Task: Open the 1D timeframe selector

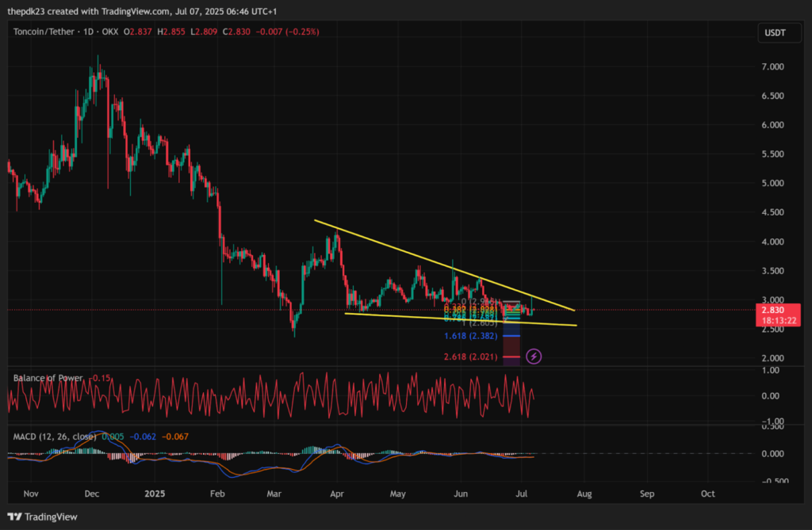Action: click(x=90, y=32)
